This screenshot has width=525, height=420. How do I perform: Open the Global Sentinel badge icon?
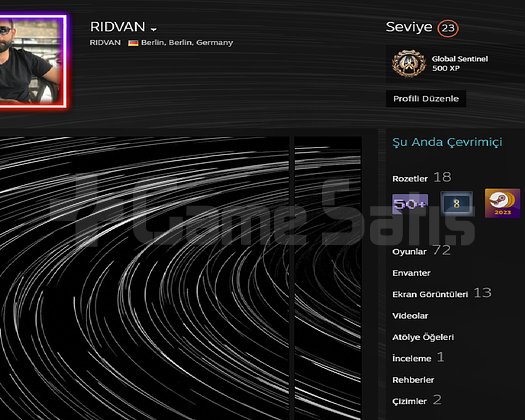point(409,63)
